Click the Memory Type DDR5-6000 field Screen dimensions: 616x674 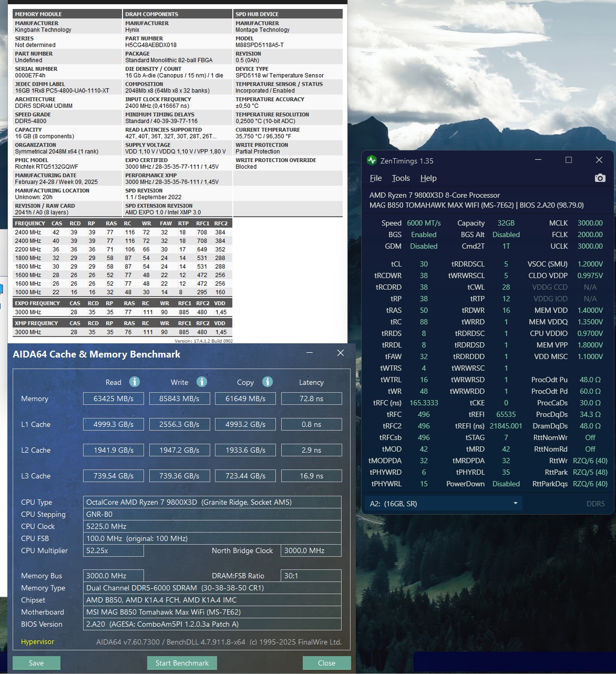click(x=212, y=588)
